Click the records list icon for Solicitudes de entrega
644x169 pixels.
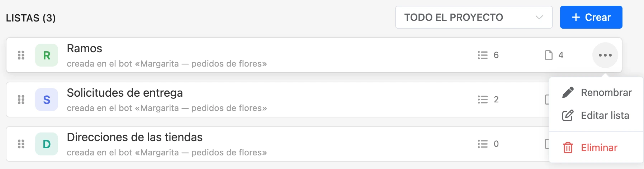(483, 100)
